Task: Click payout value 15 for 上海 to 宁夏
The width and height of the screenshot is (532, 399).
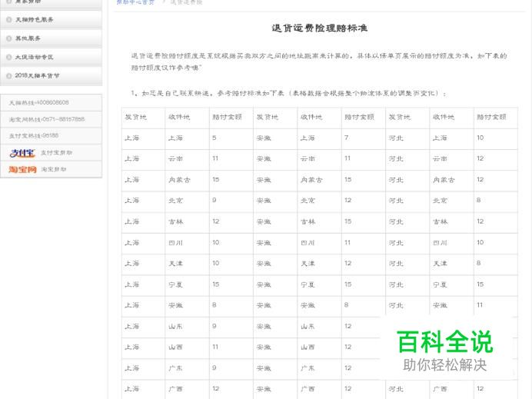Action: (x=215, y=284)
